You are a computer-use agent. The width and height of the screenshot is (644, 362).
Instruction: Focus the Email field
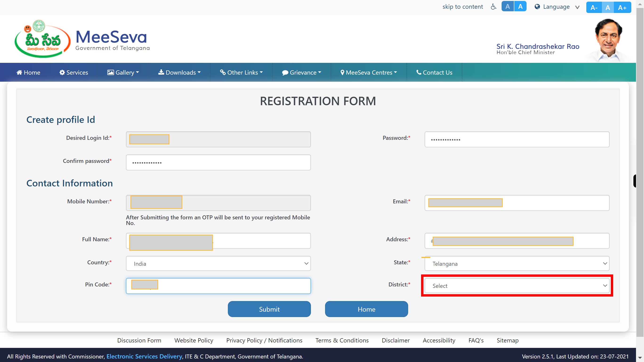[517, 203]
